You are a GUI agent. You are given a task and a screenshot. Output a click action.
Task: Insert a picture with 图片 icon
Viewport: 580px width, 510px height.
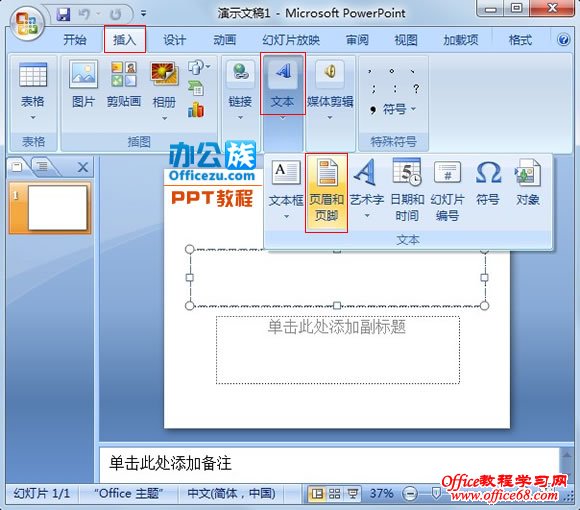[x=84, y=85]
